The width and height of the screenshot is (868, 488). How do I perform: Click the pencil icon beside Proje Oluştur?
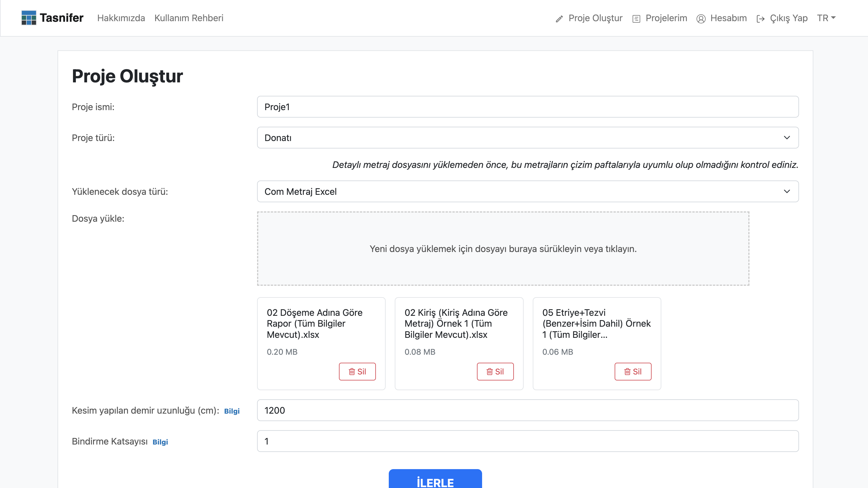pyautogui.click(x=559, y=19)
